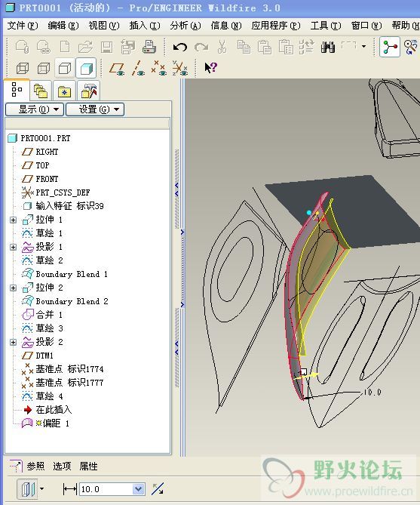Switch to the Connections tab
The height and width of the screenshot is (505, 420).
(88, 91)
